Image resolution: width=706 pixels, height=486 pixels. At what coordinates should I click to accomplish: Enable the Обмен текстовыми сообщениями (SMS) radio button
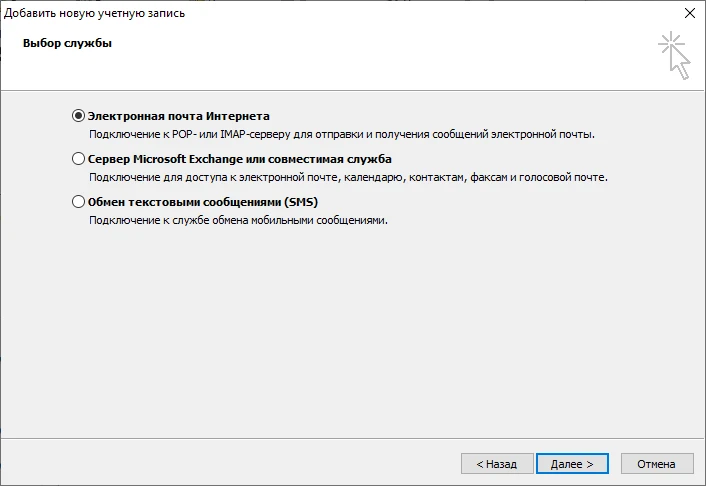[79, 202]
